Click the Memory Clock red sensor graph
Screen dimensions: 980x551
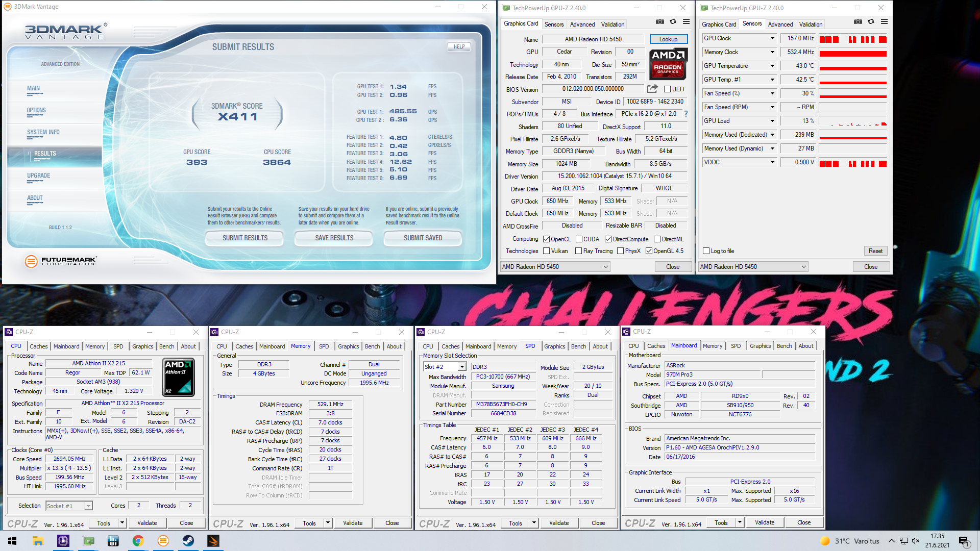coord(853,53)
